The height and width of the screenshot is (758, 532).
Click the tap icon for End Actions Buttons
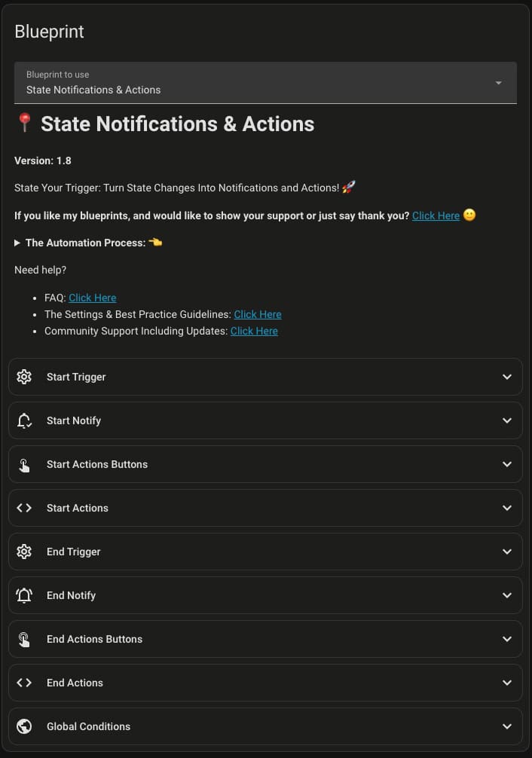pyautogui.click(x=24, y=639)
